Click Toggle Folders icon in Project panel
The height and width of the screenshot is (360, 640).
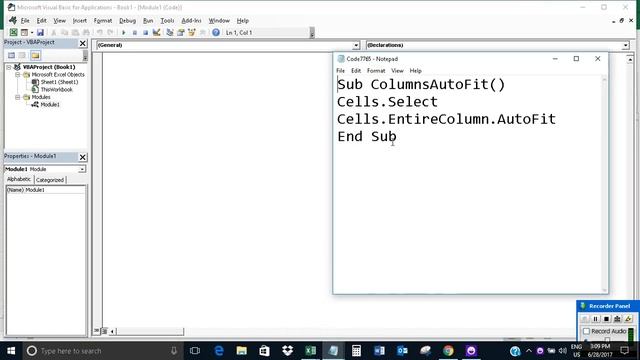[x=36, y=55]
